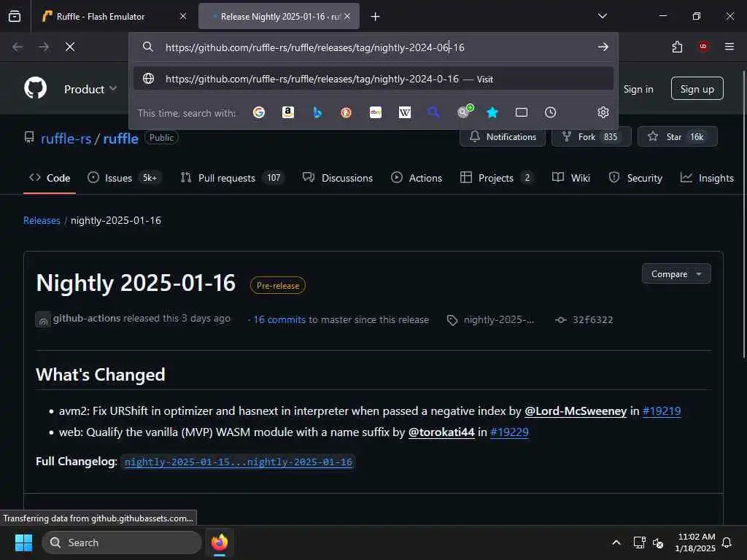Expand the Product menu
Viewport: 747px width, 560px height.
[x=90, y=89]
